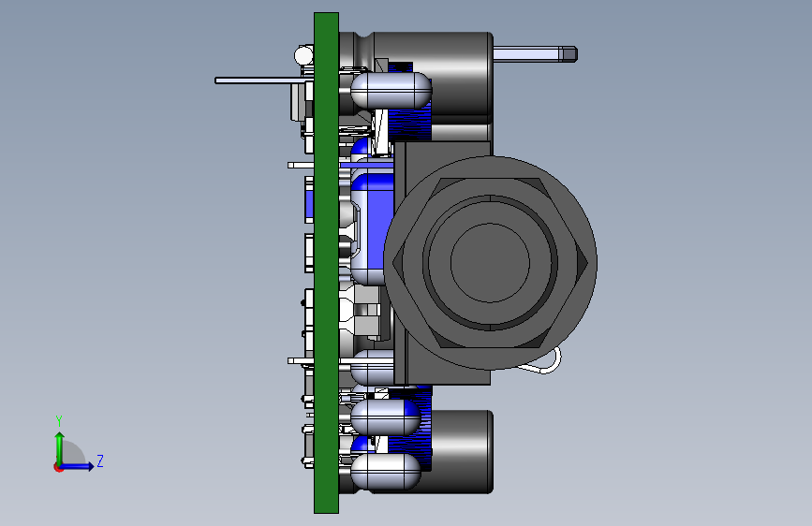The width and height of the screenshot is (812, 526).
Task: Select the white wire loop below the jack
Action: pos(545,363)
